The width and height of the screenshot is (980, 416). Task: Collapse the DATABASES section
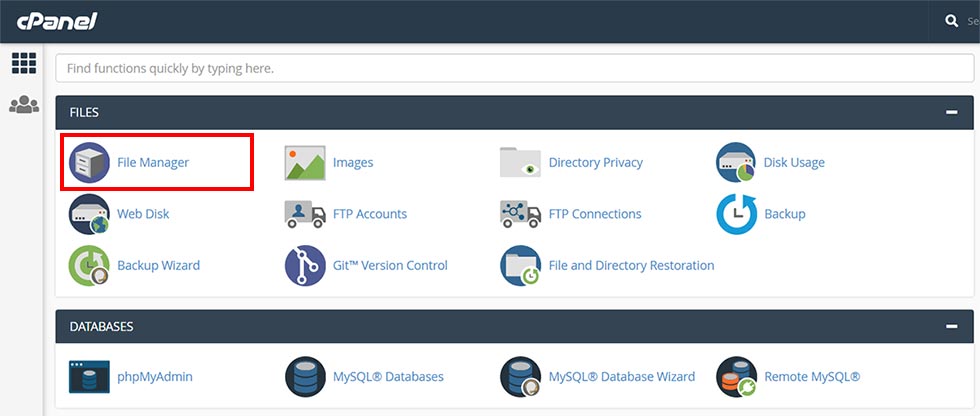point(951,327)
